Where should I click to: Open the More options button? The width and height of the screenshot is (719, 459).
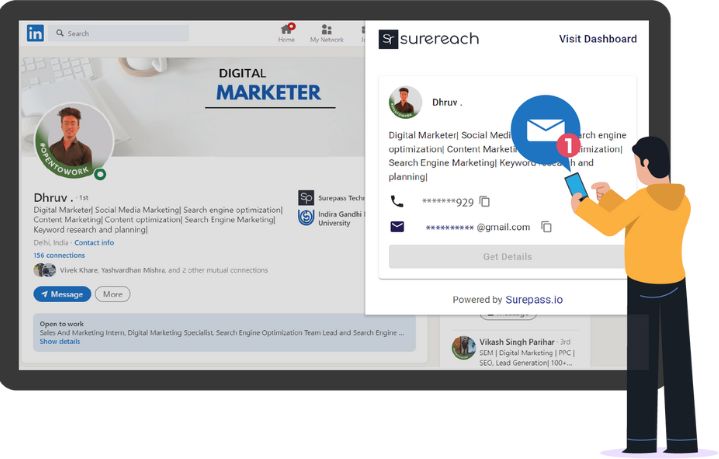(x=113, y=294)
